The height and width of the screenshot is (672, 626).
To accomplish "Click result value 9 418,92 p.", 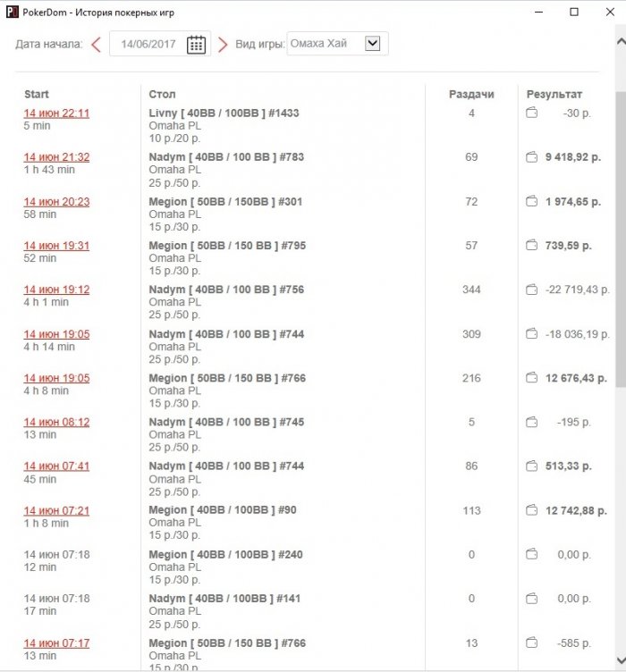I will 573,157.
